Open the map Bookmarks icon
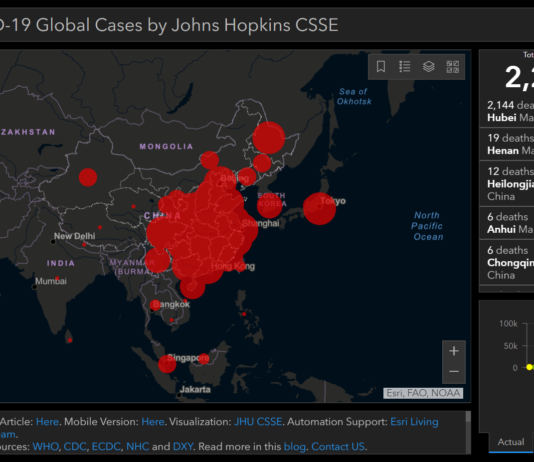The width and height of the screenshot is (534, 462). point(381,66)
